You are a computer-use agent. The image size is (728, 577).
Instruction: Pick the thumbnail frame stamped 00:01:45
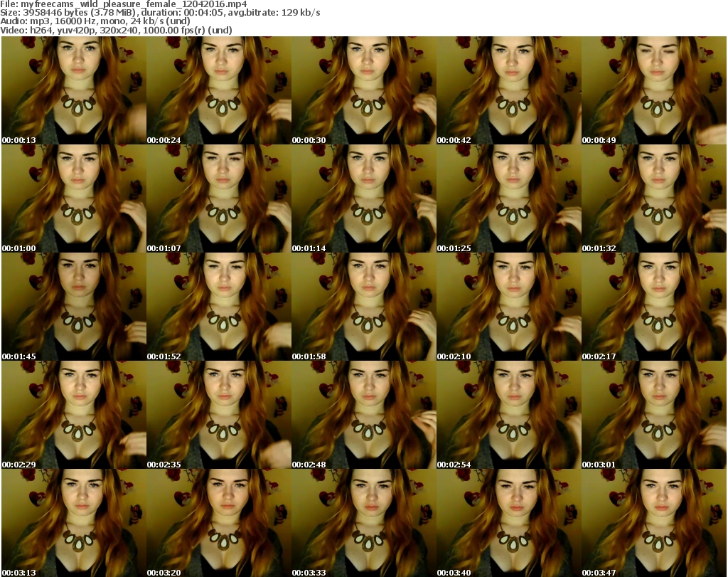(x=74, y=307)
